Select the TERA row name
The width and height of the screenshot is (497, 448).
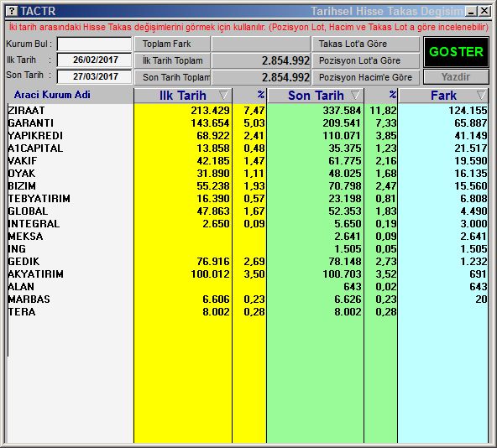tap(22, 312)
